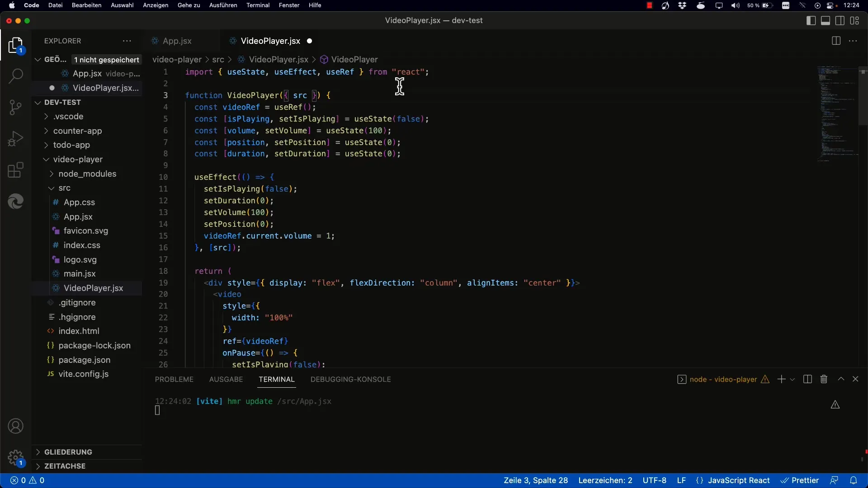Close the terminal panel
868x488 pixels.
[855, 379]
